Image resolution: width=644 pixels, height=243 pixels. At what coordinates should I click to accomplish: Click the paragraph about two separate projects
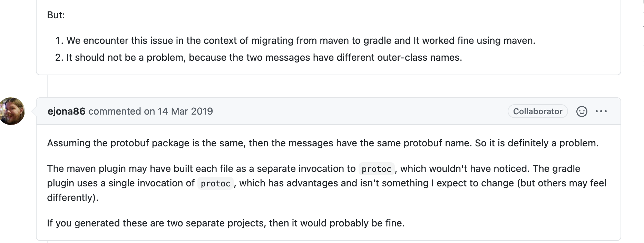[226, 223]
